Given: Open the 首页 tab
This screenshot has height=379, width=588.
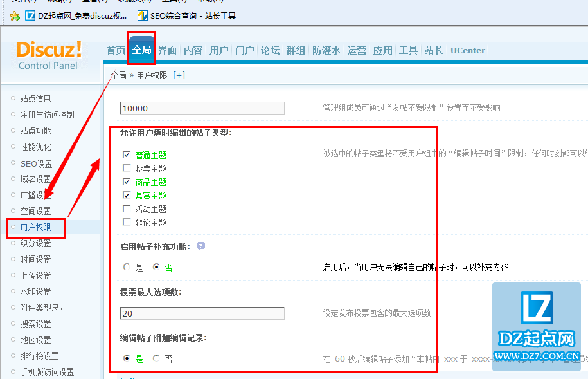Looking at the screenshot, I should [116, 50].
